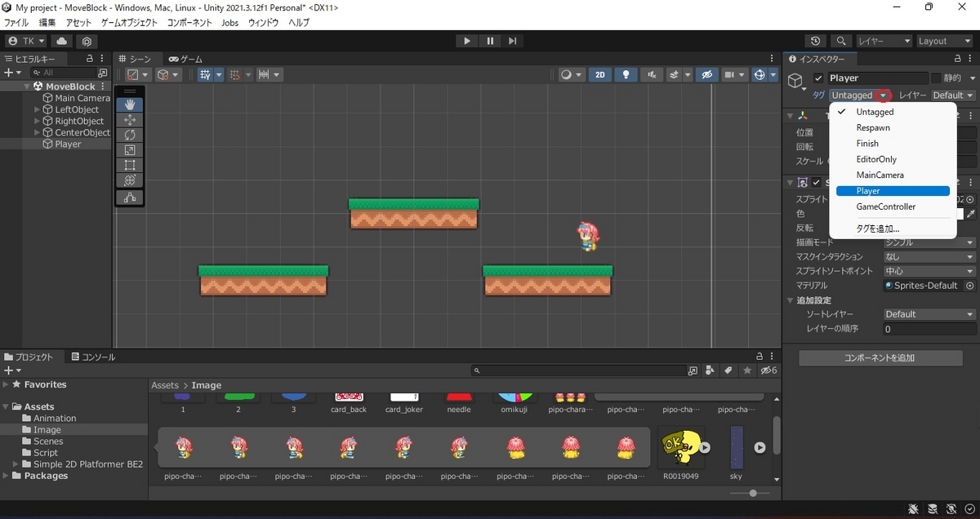This screenshot has height=519, width=980.
Task: Select the Player tag option
Action: click(x=893, y=191)
